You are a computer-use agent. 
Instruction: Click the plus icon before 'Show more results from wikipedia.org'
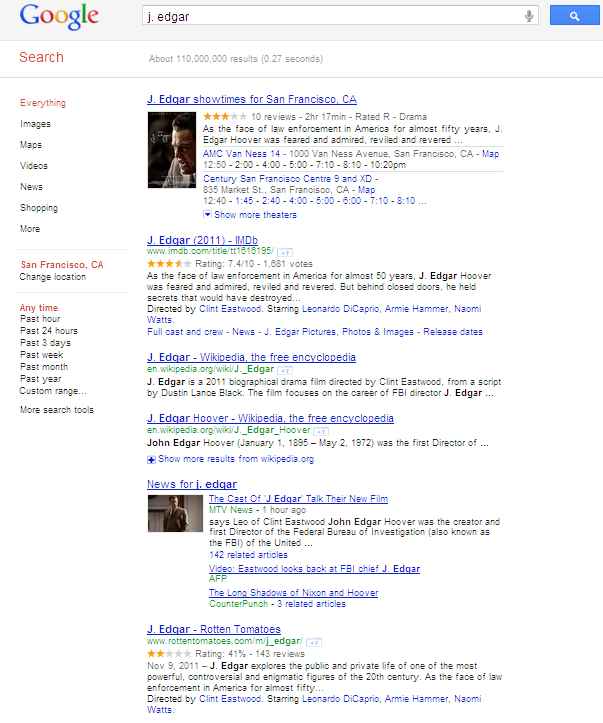[151, 460]
